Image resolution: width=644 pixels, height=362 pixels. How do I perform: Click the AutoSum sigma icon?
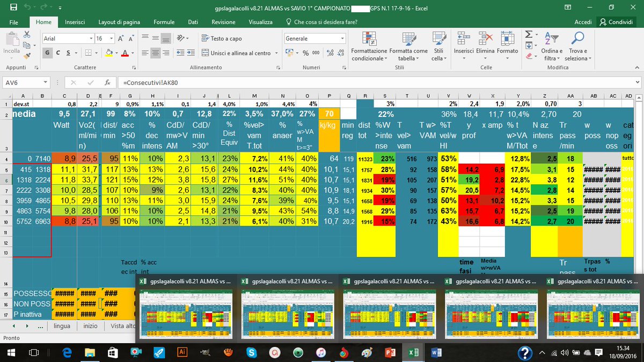click(x=529, y=34)
